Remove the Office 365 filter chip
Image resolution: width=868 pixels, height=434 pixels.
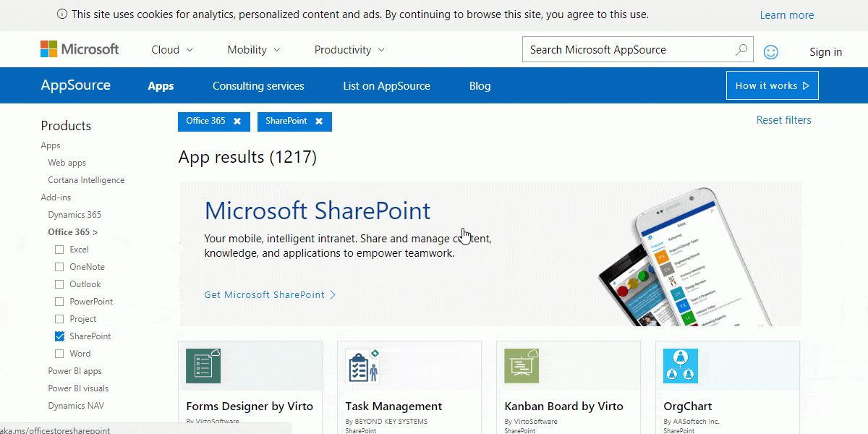tap(237, 122)
